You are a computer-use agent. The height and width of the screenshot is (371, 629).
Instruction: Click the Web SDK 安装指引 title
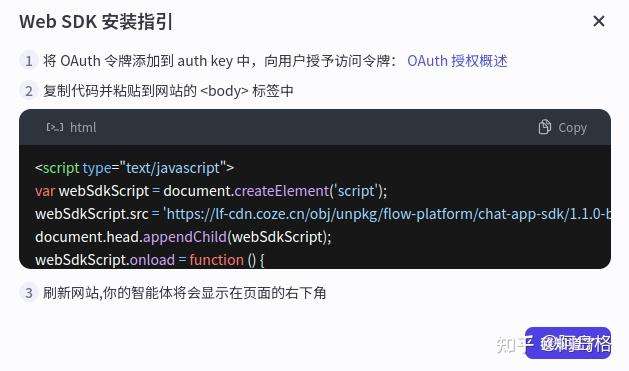coord(96,22)
